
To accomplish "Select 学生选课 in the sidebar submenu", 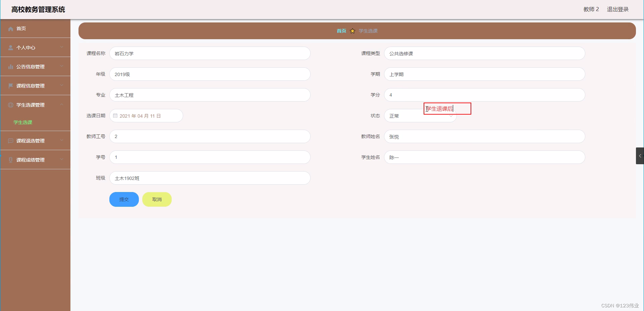I will pyautogui.click(x=22, y=122).
